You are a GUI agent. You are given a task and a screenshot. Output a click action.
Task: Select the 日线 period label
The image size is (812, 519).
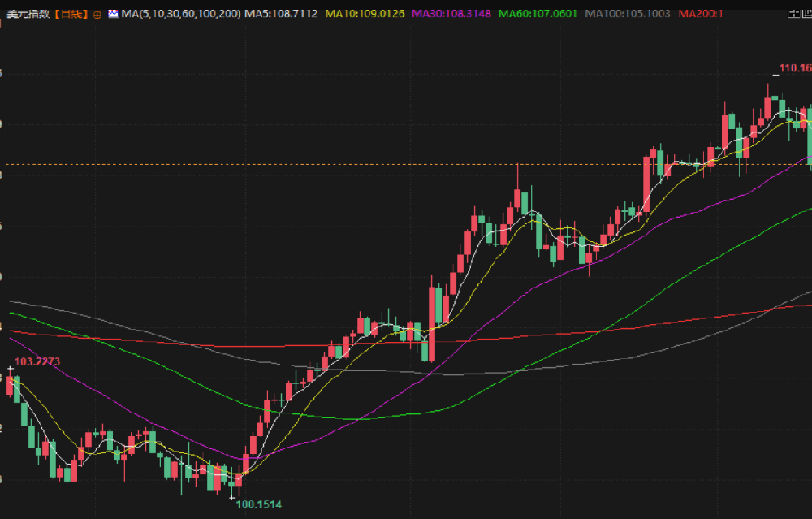click(x=71, y=14)
